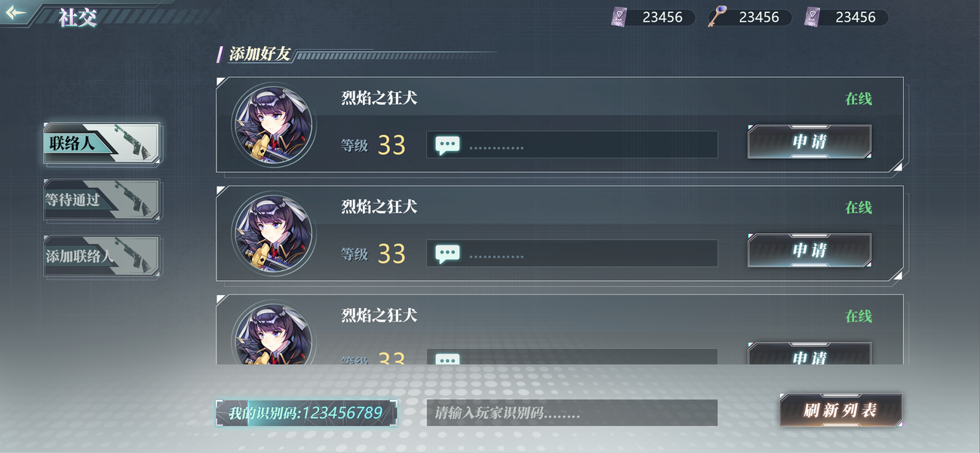Image resolution: width=980 pixels, height=453 pixels.
Task: View first player's avatar portrait
Action: pyautogui.click(x=272, y=125)
